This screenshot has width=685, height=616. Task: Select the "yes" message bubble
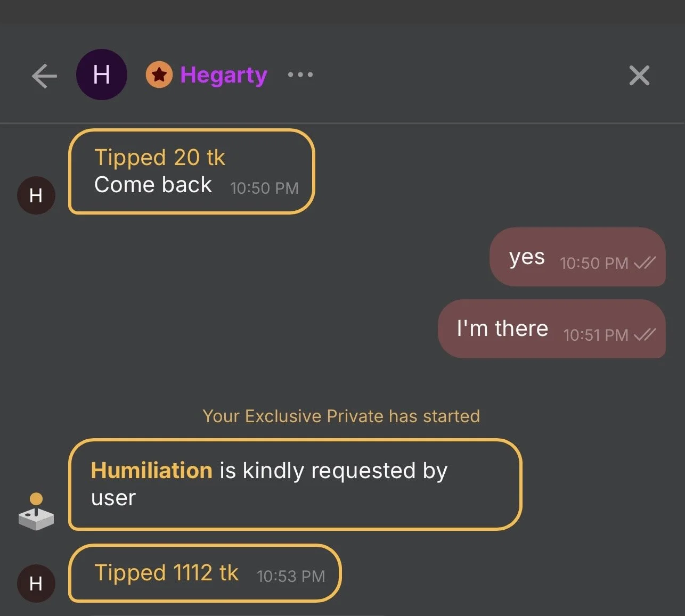pos(577,257)
